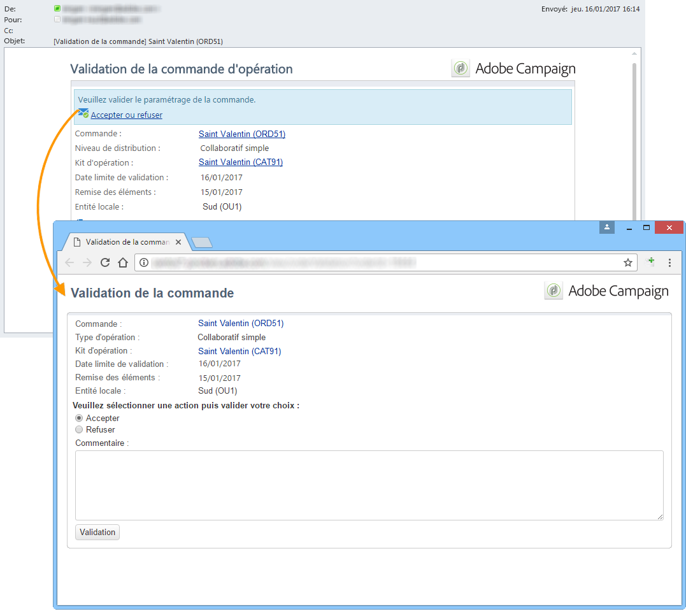This screenshot has width=686, height=616.
Task: Open Saint Valentin (ORD51) link in email
Action: click(x=242, y=134)
